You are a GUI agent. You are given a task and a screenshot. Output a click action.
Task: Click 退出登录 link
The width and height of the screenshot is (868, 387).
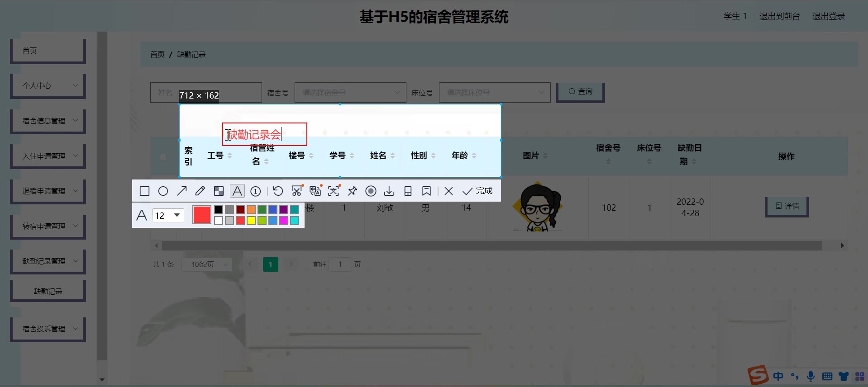(x=829, y=16)
